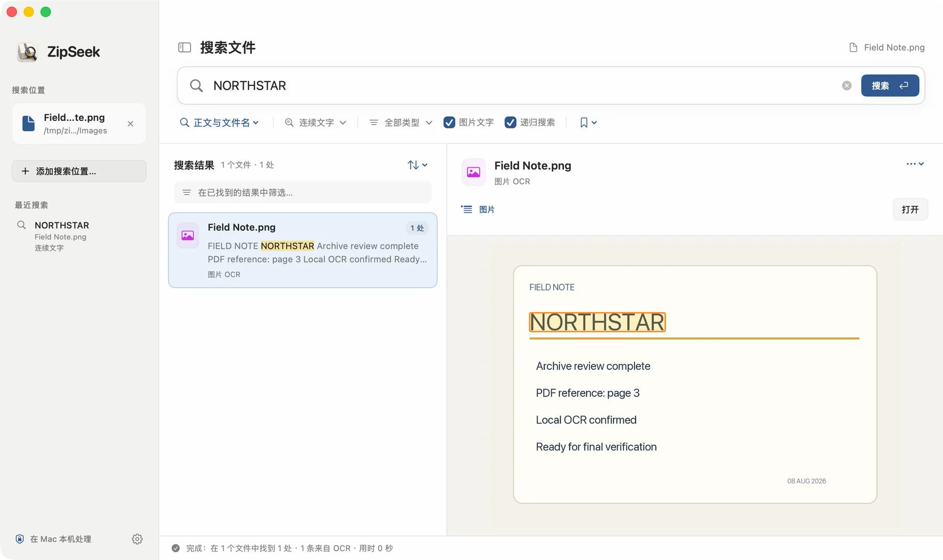Toggle the sidebar panel icon

pyautogui.click(x=184, y=48)
